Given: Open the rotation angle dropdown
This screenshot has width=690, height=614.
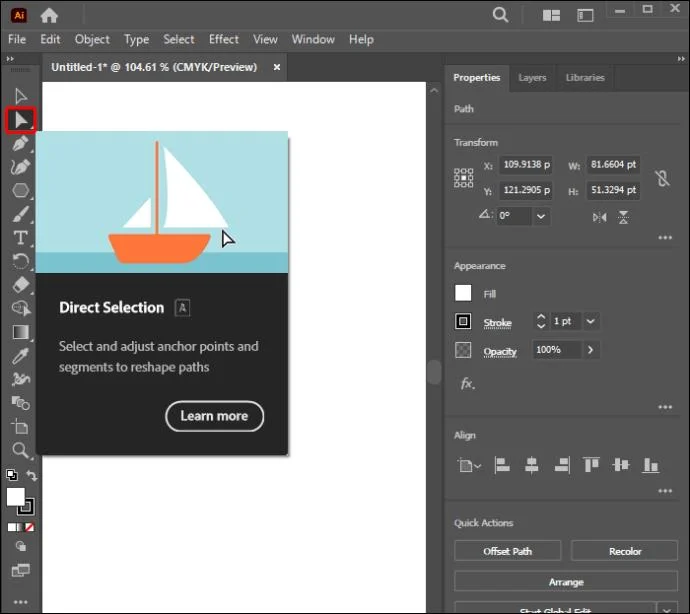Looking at the screenshot, I should [541, 217].
